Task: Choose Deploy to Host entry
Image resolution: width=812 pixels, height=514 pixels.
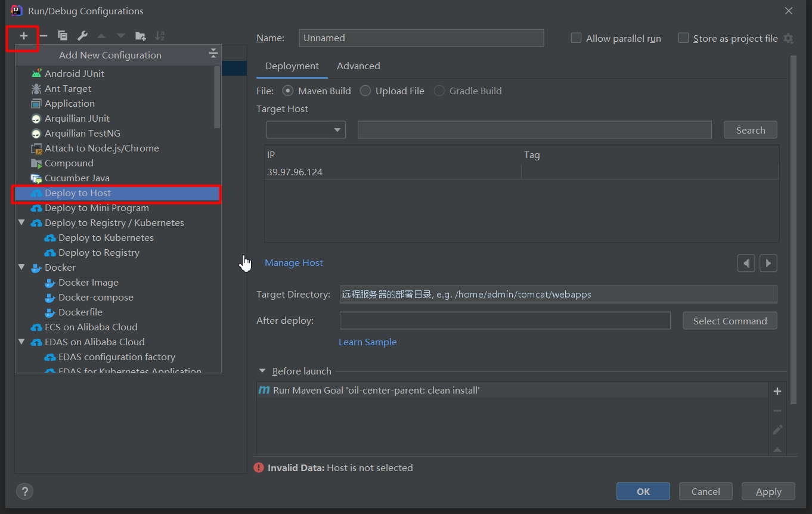Action: pyautogui.click(x=118, y=193)
